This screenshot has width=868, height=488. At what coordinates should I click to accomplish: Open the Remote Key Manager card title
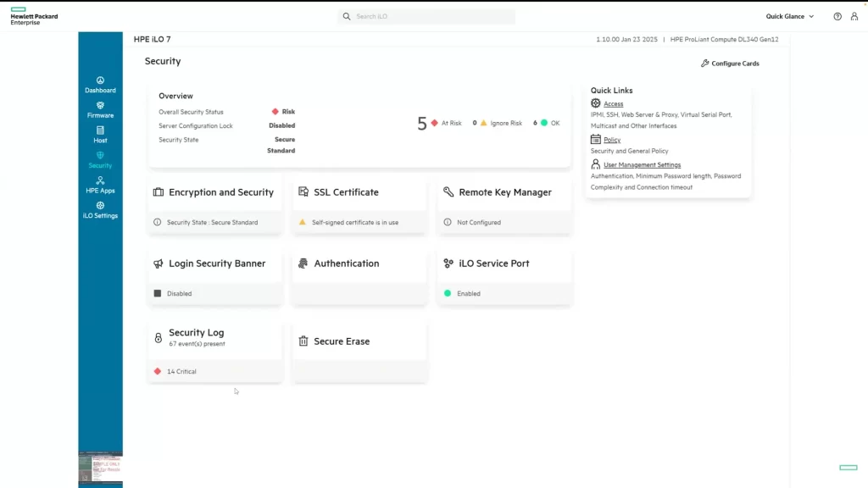pyautogui.click(x=505, y=192)
